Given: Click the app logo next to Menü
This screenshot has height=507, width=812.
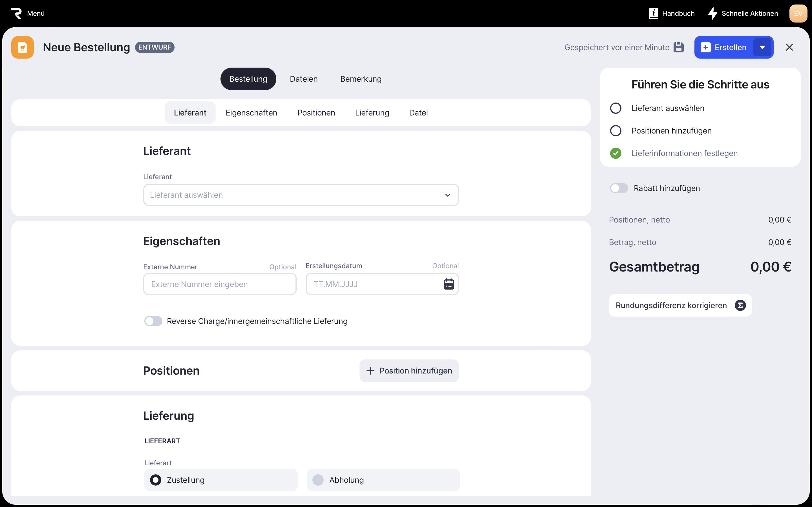Looking at the screenshot, I should 16,14.
